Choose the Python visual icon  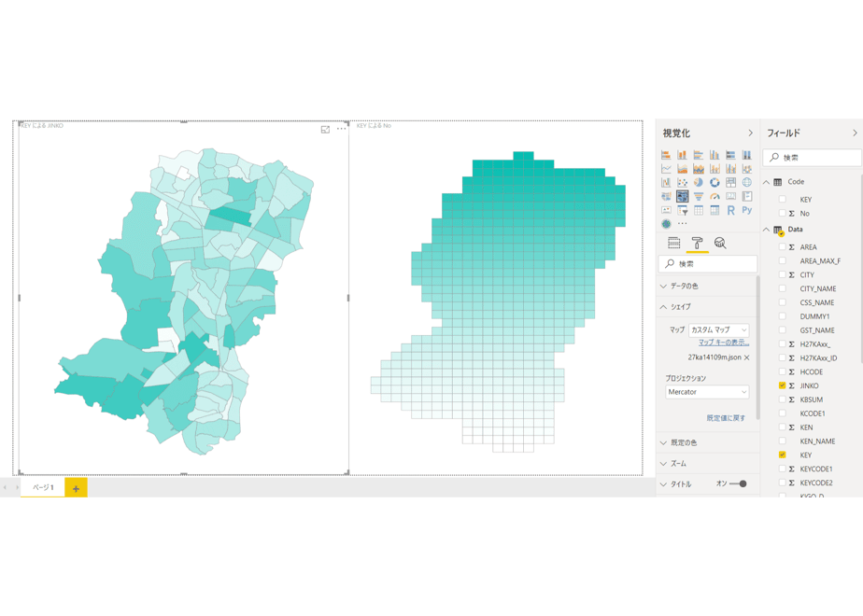tap(747, 210)
